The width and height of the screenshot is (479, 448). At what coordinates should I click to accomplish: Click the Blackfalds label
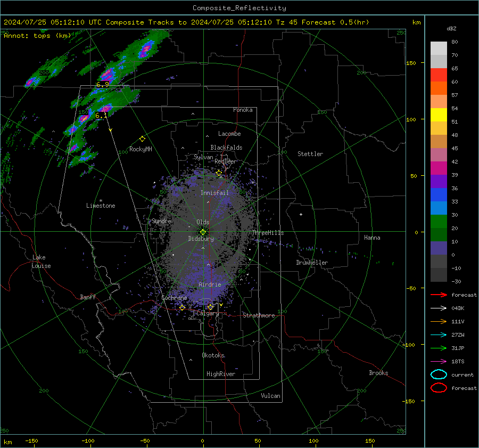point(226,148)
